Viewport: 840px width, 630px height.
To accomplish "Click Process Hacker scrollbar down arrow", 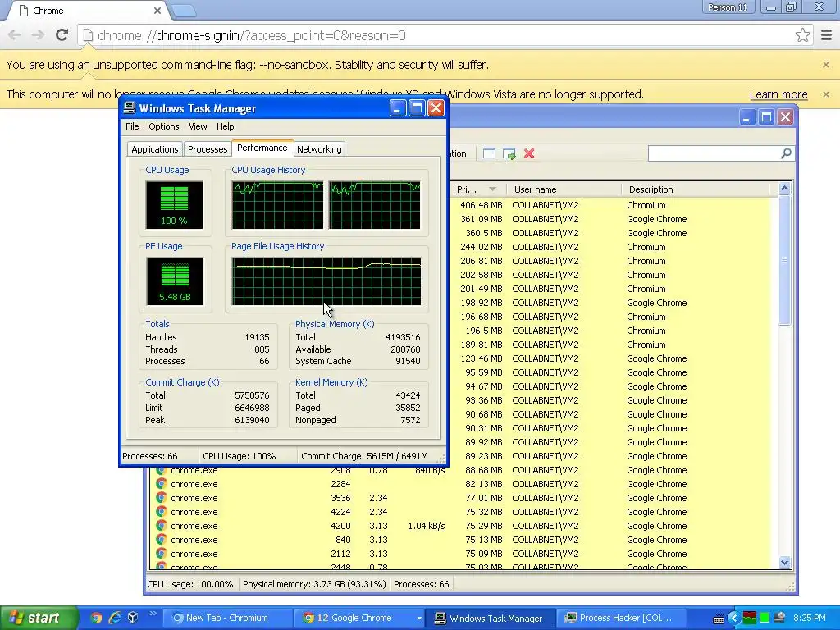I will (784, 563).
